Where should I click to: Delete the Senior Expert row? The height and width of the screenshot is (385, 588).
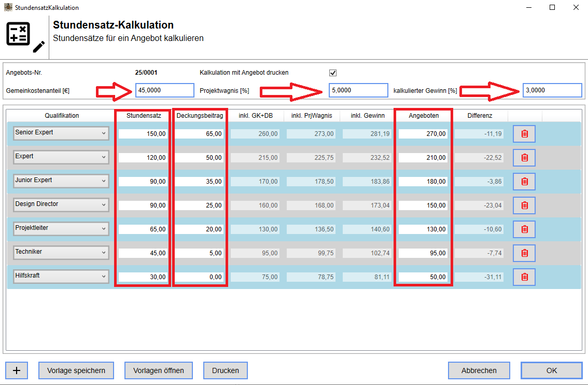(524, 134)
